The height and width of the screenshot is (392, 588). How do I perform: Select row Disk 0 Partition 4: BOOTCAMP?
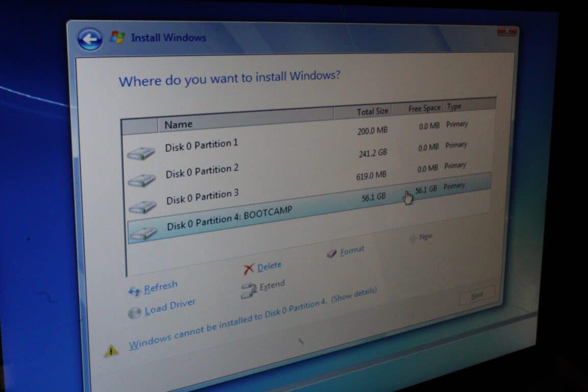click(309, 207)
